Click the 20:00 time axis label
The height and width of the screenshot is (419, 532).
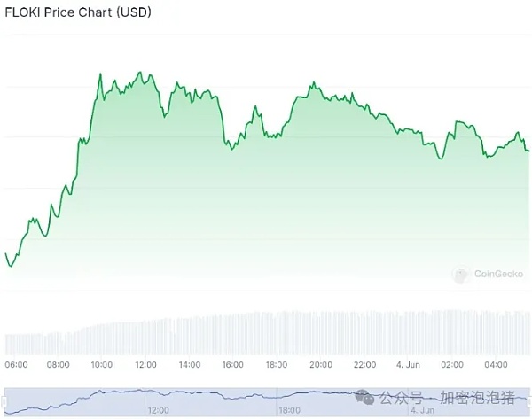[320, 364]
